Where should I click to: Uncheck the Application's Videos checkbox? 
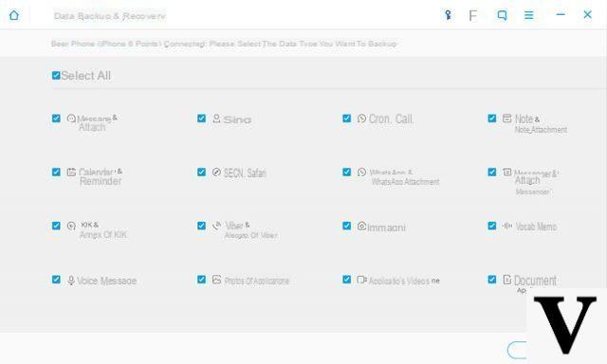tap(346, 280)
